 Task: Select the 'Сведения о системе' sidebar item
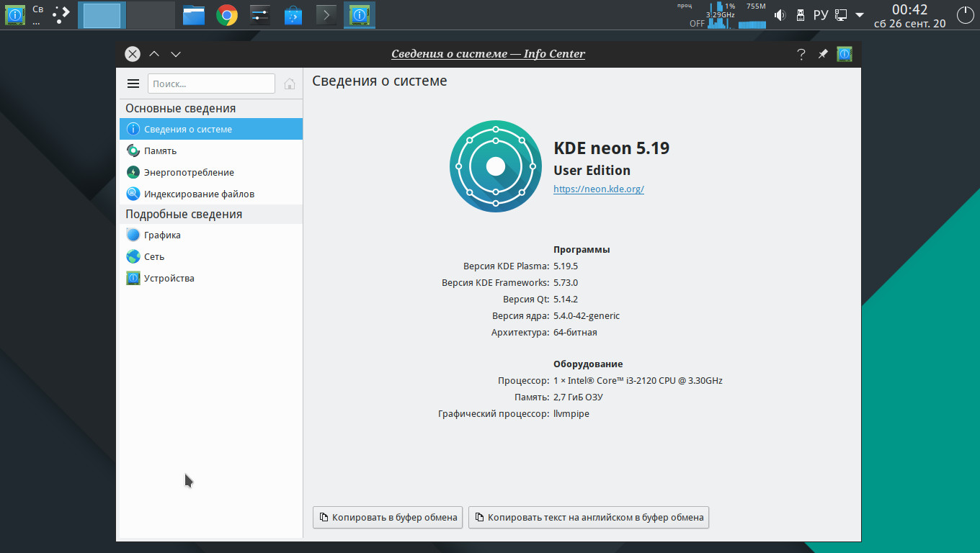211,129
